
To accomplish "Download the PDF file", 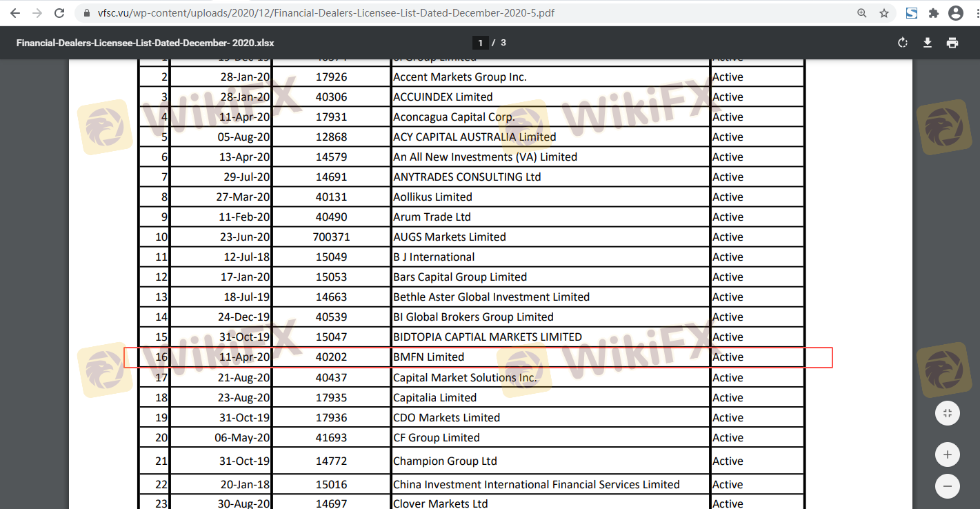I will coord(928,43).
